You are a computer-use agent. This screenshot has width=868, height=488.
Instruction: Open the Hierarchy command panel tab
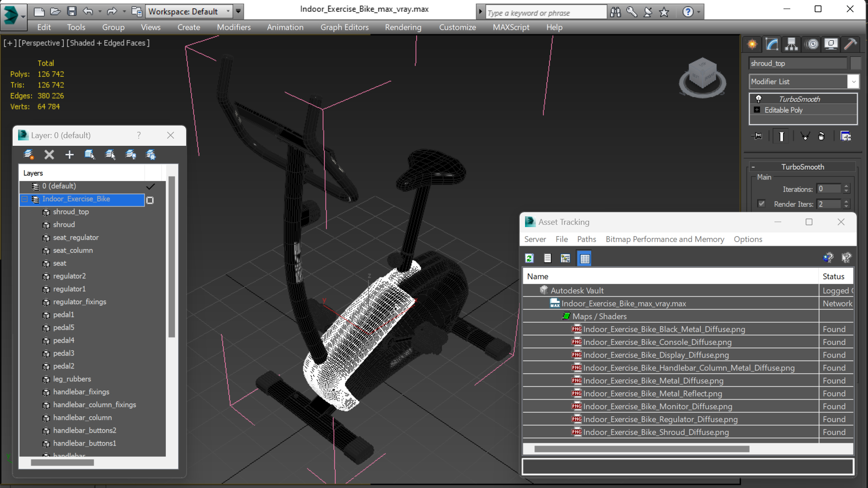[791, 44]
